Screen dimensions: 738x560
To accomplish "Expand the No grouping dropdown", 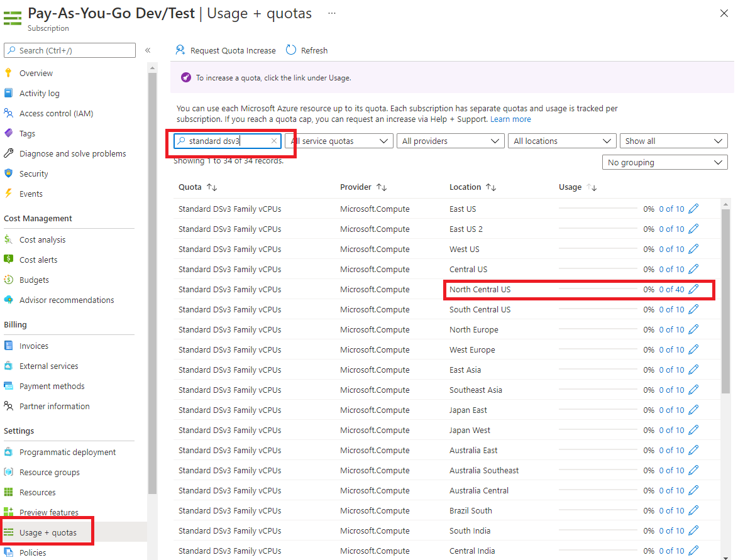I will 664,163.
